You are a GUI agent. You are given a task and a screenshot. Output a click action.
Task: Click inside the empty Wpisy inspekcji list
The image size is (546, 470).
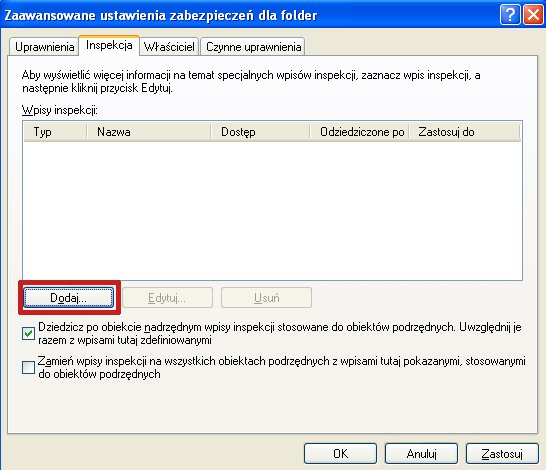point(272,210)
